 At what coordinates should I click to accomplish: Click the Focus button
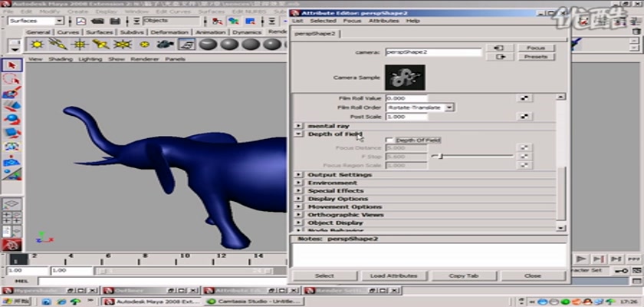[x=536, y=48]
